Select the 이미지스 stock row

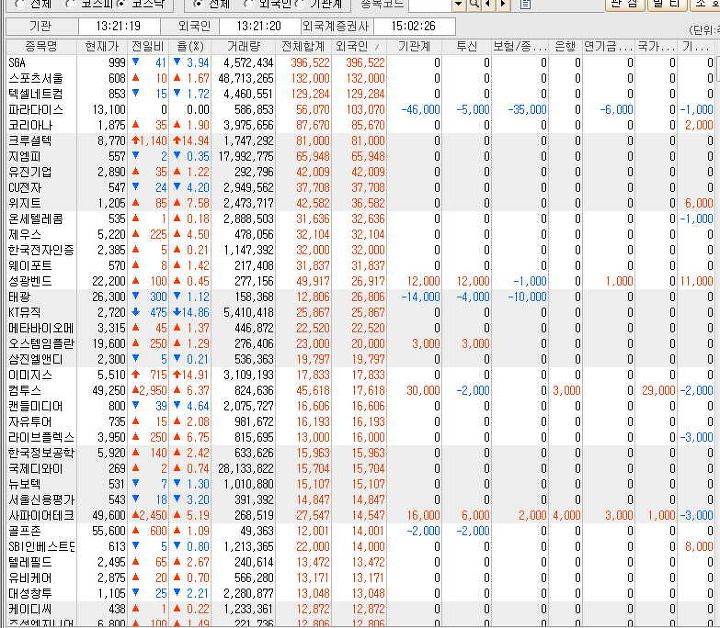360,375
